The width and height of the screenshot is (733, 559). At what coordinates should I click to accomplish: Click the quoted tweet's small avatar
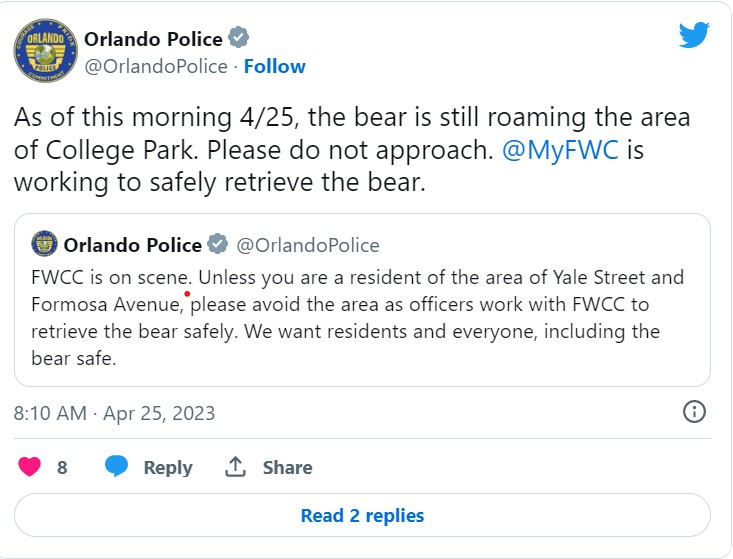44,244
